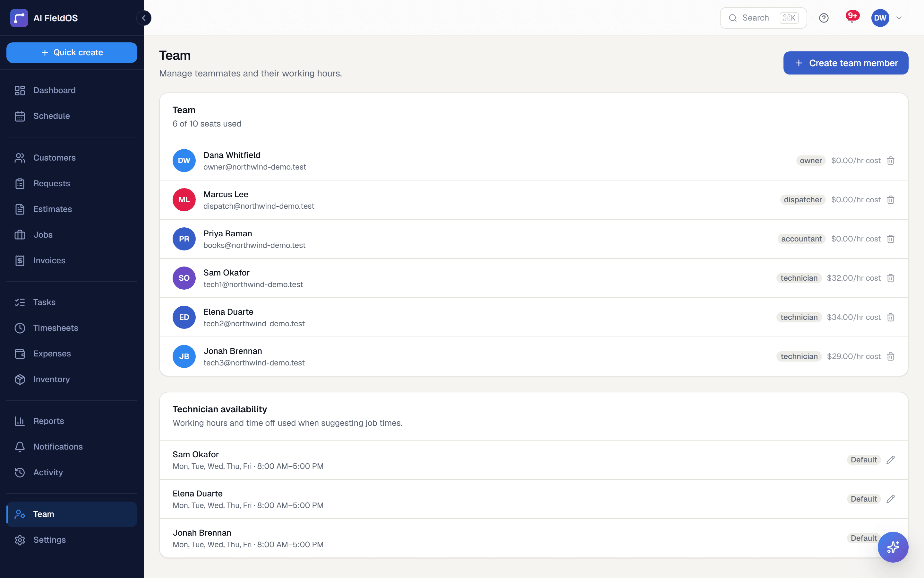Viewport: 924px width, 578px height.
Task: Delete Priya Raman with trash icon
Action: 890,239
